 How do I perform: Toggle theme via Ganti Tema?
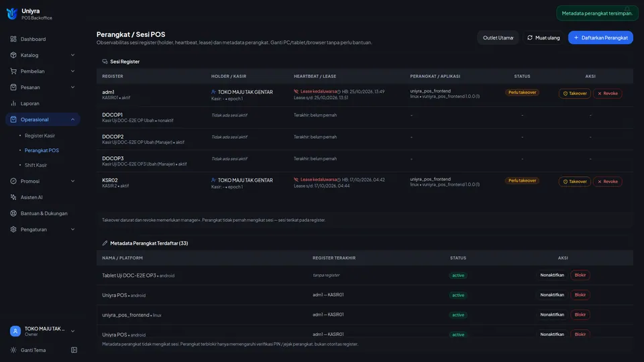(33, 350)
